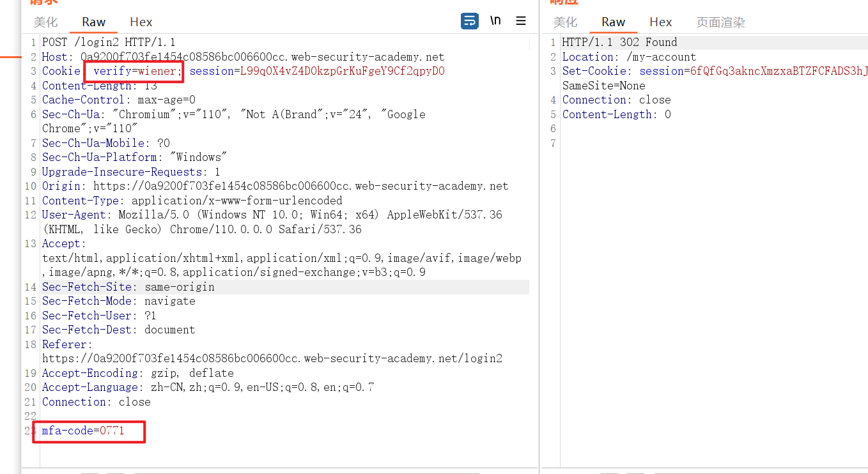
Task: Click Sec-Ch-Ua-Platform: "Windows" line
Action: pyautogui.click(x=135, y=157)
